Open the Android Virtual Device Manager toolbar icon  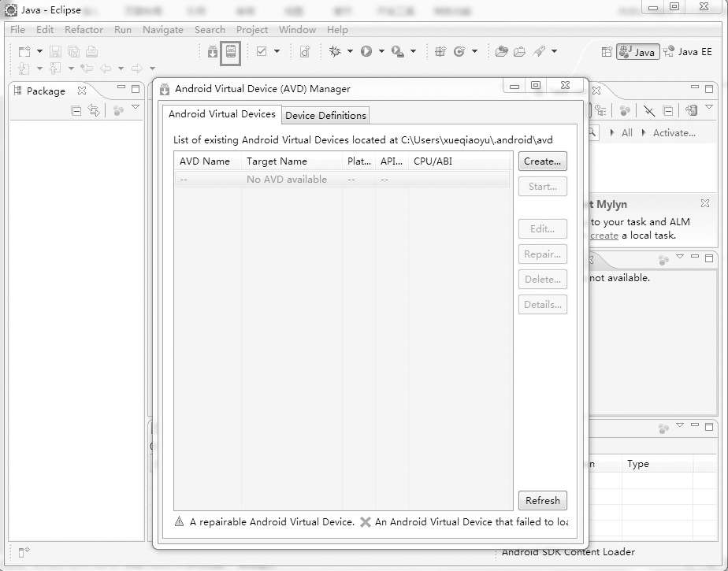[x=230, y=51]
